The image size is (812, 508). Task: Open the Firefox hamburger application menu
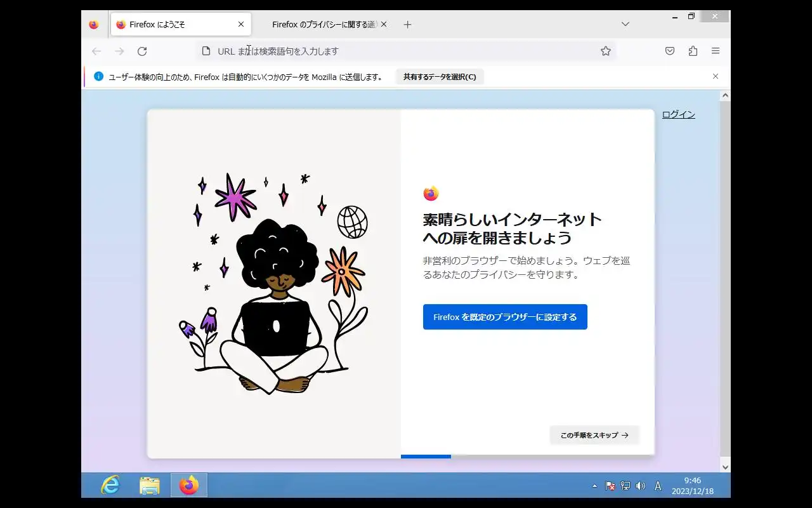(x=716, y=51)
